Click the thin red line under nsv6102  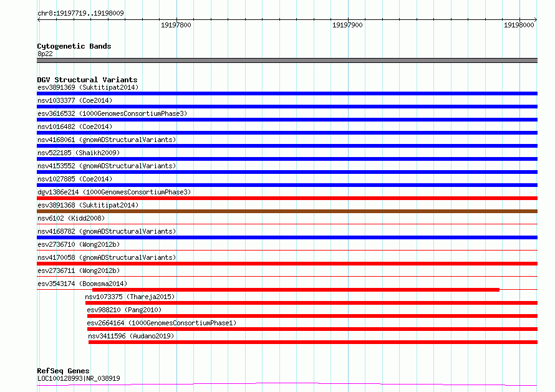coord(287,224)
